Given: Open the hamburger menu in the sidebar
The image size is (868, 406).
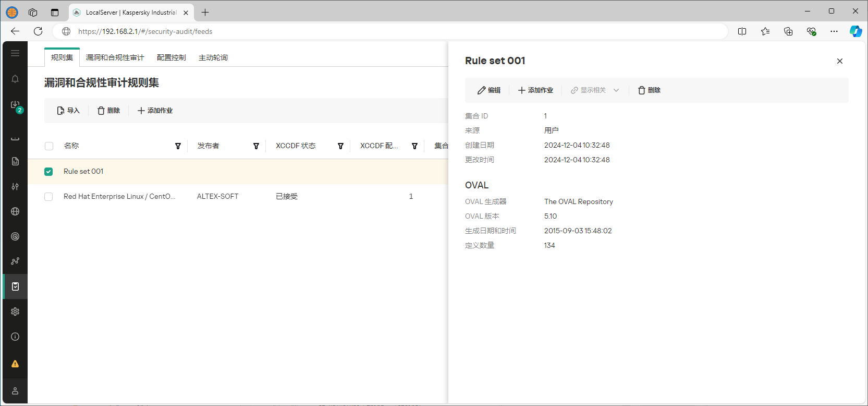Looking at the screenshot, I should pyautogui.click(x=15, y=53).
